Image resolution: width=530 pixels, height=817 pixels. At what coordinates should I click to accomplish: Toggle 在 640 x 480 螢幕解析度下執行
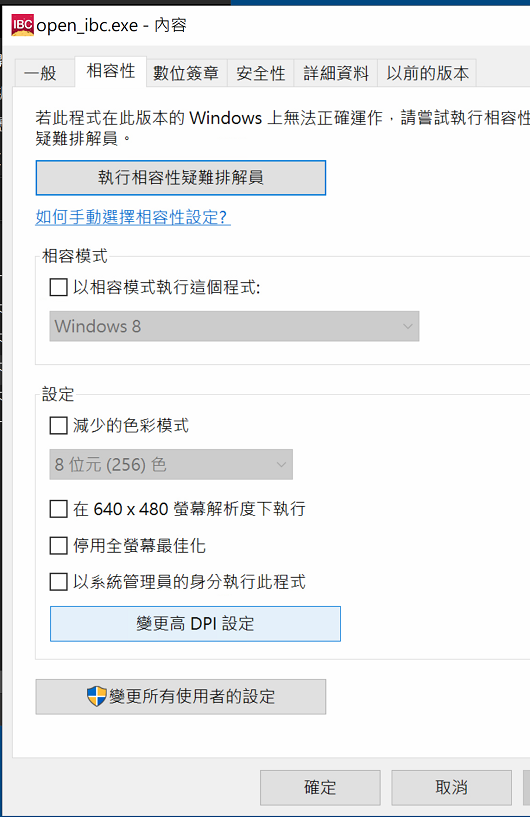pyautogui.click(x=58, y=509)
